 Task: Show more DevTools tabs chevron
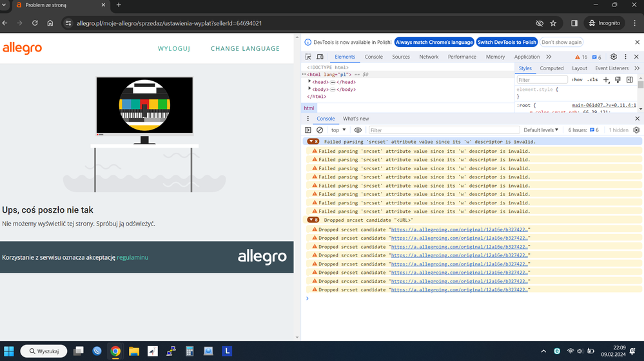pyautogui.click(x=549, y=57)
